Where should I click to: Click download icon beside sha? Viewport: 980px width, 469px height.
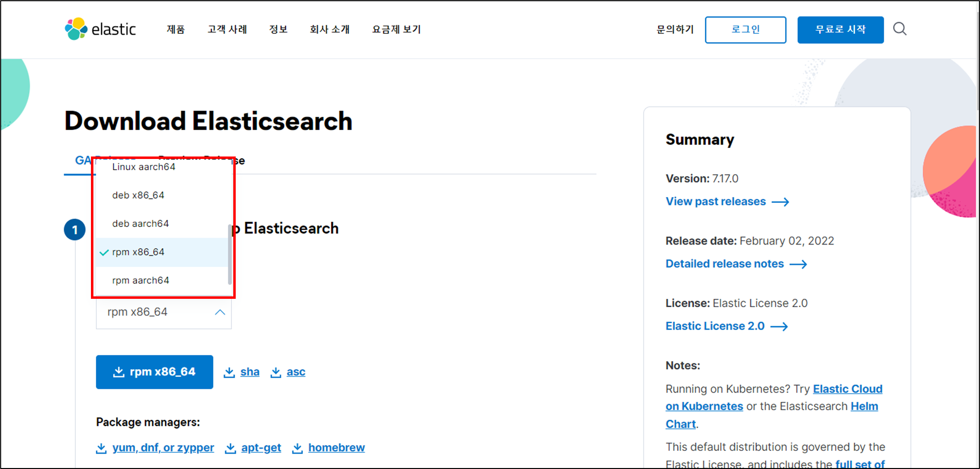coord(229,372)
